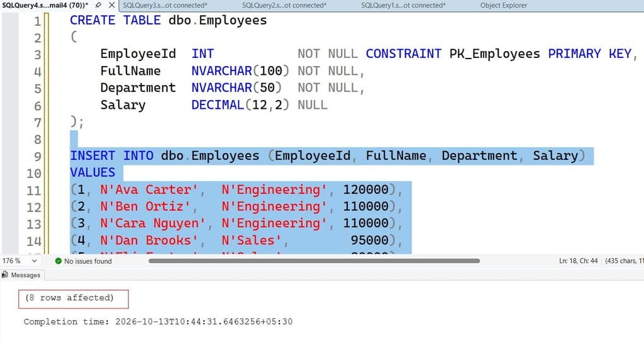Viewport: 644px width, 341px height.
Task: Click the salary value 120000
Action: pos(366,189)
